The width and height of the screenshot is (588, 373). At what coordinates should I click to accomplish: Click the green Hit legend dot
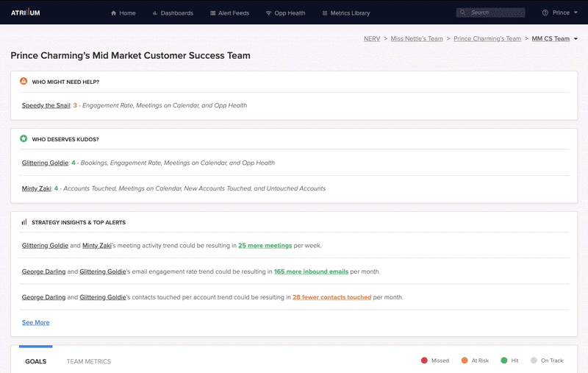(x=504, y=360)
